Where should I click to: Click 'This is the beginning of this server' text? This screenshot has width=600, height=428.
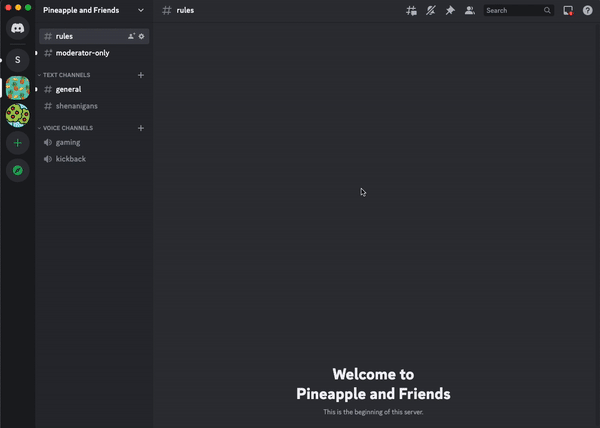point(373,412)
